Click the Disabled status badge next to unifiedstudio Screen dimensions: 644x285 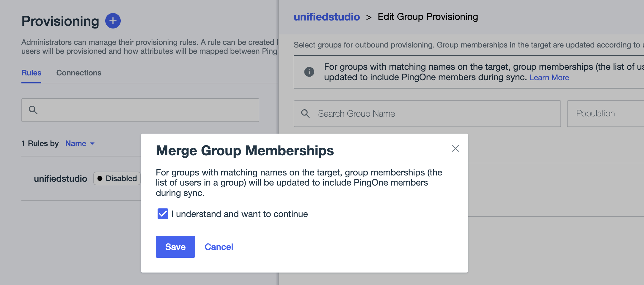117,178
